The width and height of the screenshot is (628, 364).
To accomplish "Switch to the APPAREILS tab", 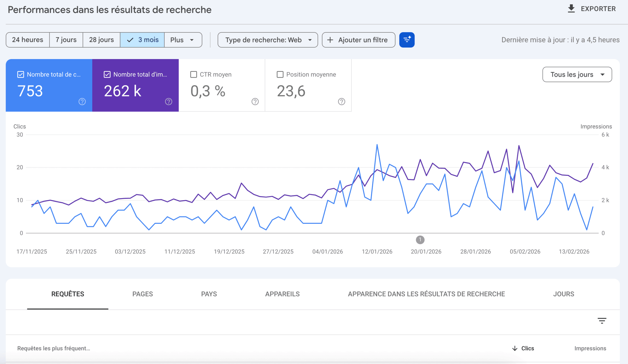I will (x=282, y=294).
